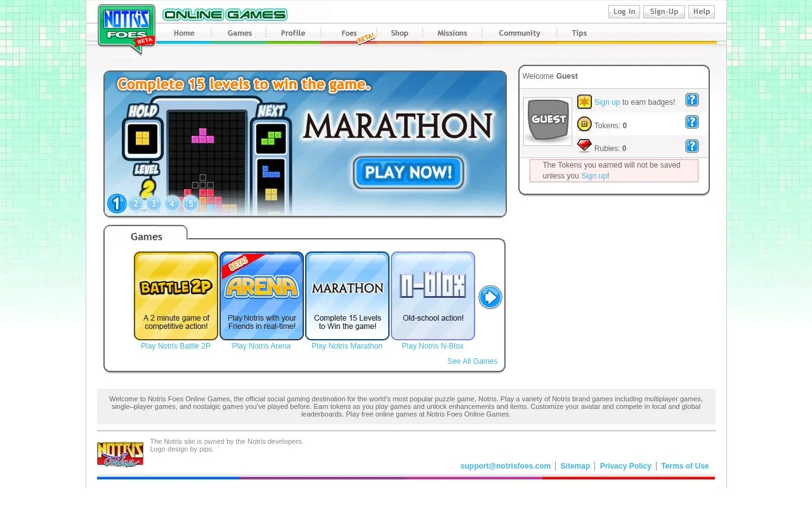812x508 pixels.
Task: Open the Missions menu item
Action: coord(452,33)
